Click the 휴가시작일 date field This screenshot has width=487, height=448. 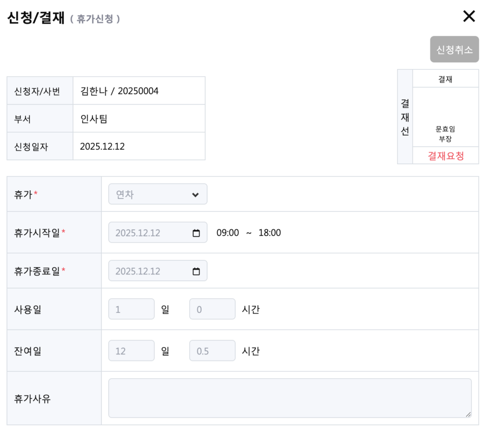coord(147,233)
